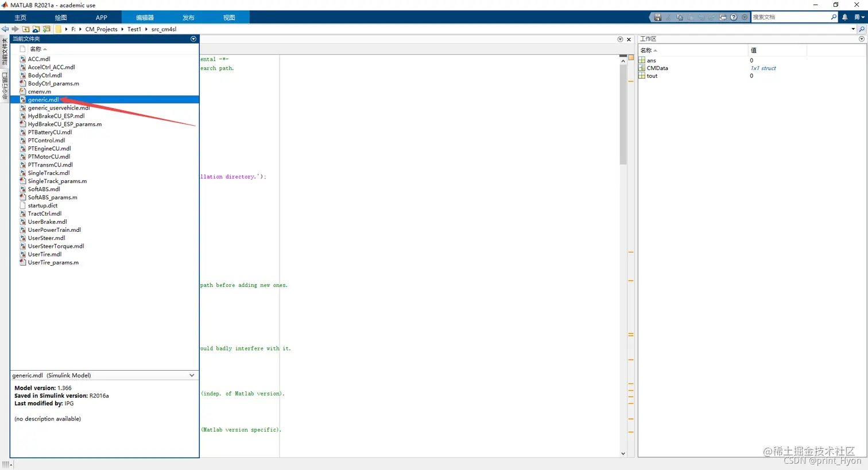This screenshot has height=470, width=868.
Task: Click Test1 in the folder path
Action: (x=134, y=29)
